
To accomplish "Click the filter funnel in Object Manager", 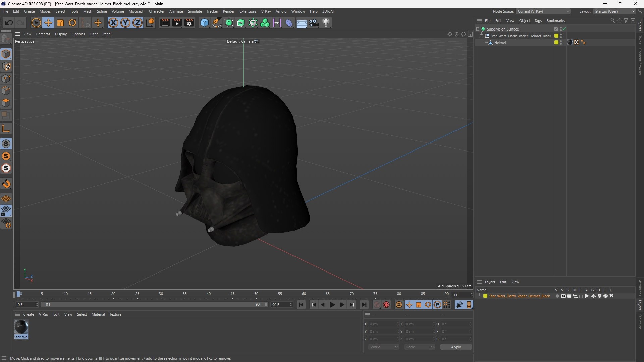I will 626,21.
